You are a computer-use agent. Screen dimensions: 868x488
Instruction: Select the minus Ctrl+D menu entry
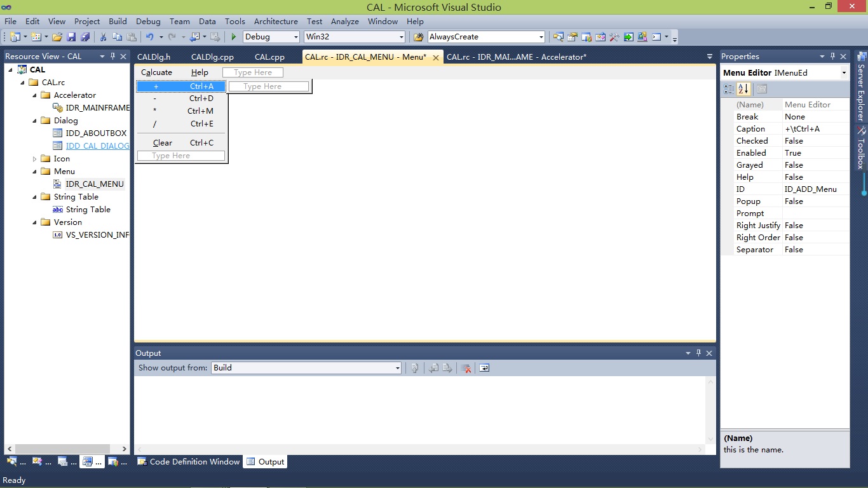tap(182, 98)
